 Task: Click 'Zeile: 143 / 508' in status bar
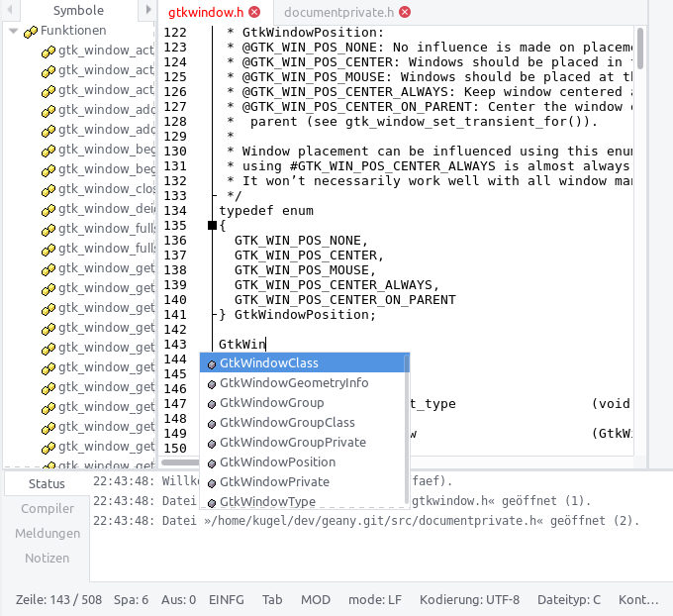coord(58,600)
